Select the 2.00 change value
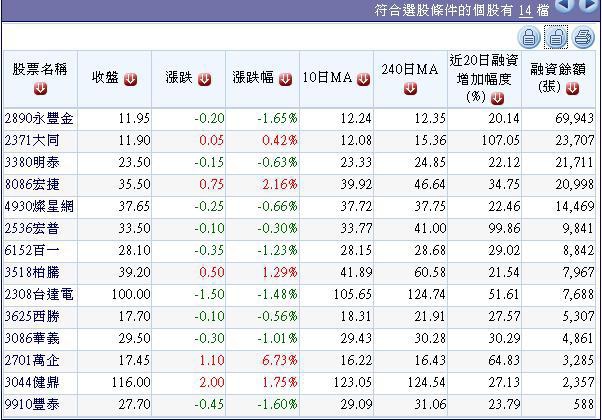This screenshot has height=420, width=602. pyautogui.click(x=212, y=382)
